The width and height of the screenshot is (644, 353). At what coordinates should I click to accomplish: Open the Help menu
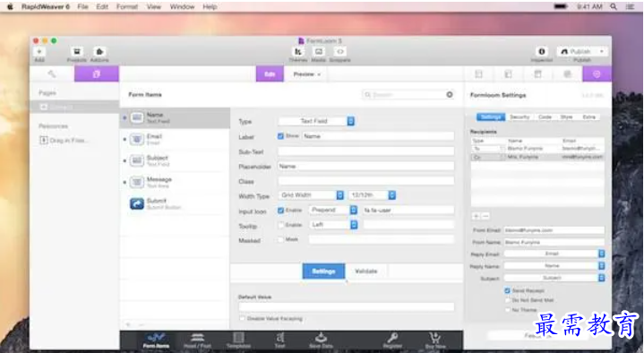click(x=210, y=6)
